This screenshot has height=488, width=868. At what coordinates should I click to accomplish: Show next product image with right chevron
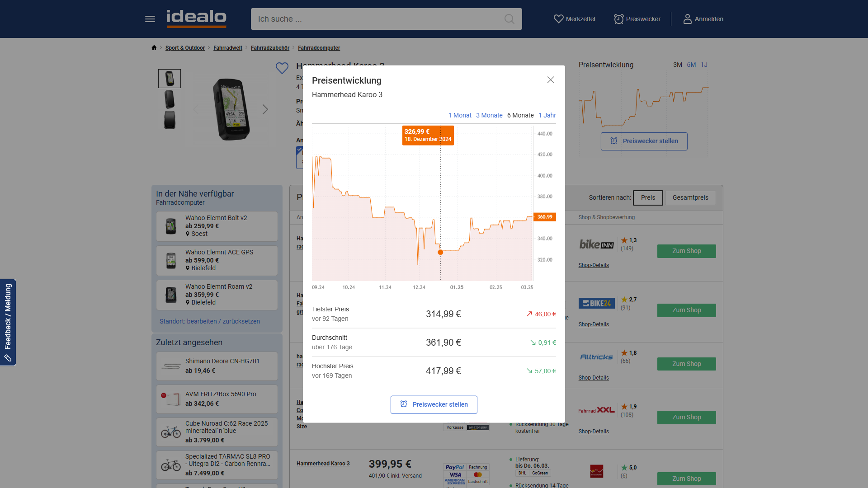[x=265, y=109]
